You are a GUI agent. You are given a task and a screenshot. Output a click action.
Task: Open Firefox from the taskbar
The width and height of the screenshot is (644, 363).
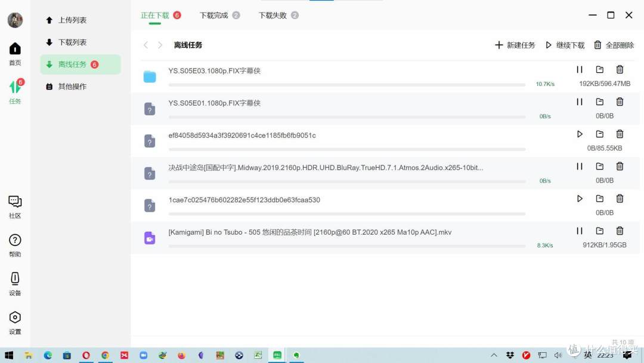pos(181,355)
